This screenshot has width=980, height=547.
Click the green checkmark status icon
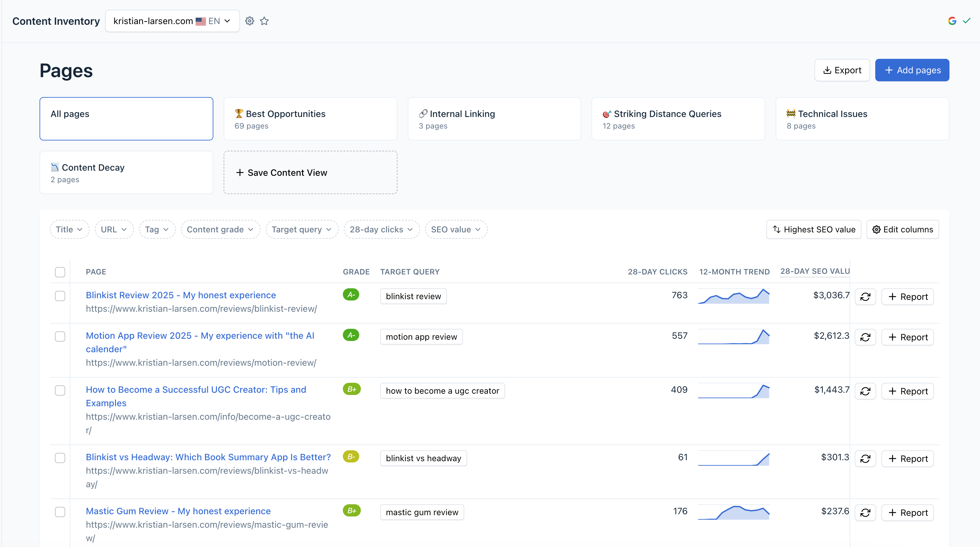tap(967, 21)
